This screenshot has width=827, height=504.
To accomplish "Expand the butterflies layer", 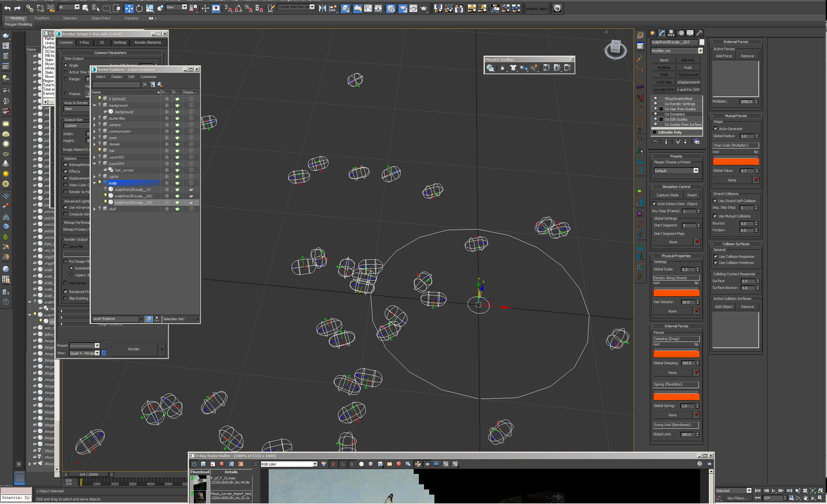I will coord(95,118).
